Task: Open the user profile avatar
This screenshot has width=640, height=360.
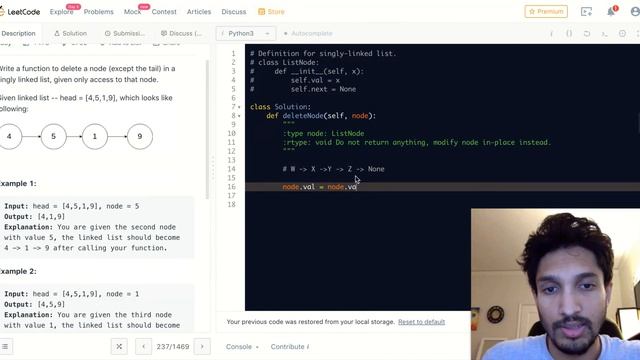Action: (635, 11)
